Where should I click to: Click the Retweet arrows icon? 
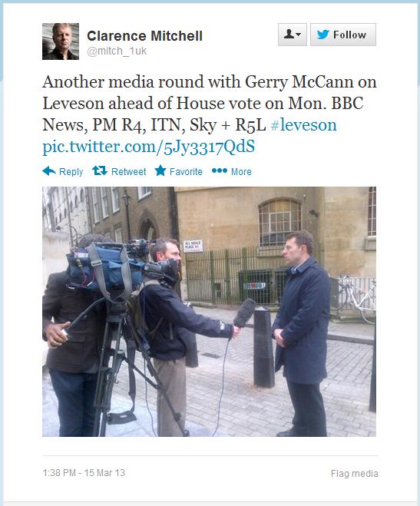pyautogui.click(x=100, y=170)
